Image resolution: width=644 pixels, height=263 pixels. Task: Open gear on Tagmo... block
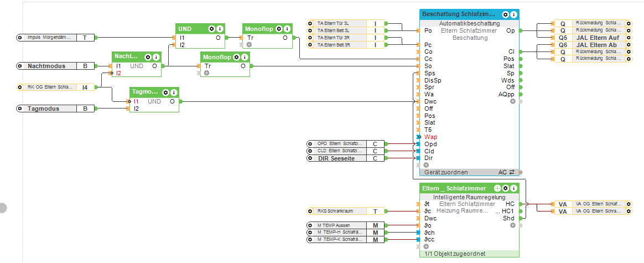(165, 93)
